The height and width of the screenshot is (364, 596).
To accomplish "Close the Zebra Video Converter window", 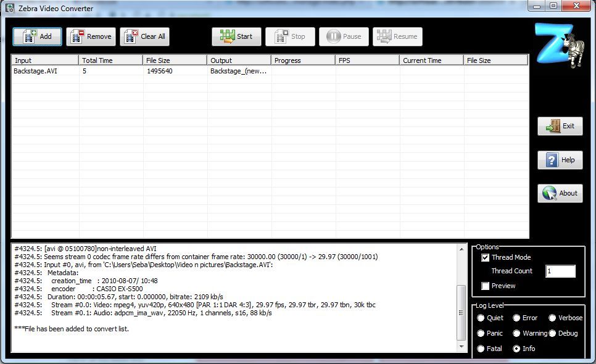I will click(577, 6).
